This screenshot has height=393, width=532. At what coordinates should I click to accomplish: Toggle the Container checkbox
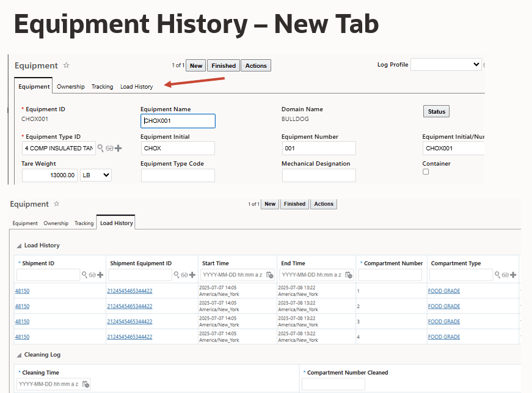click(426, 172)
